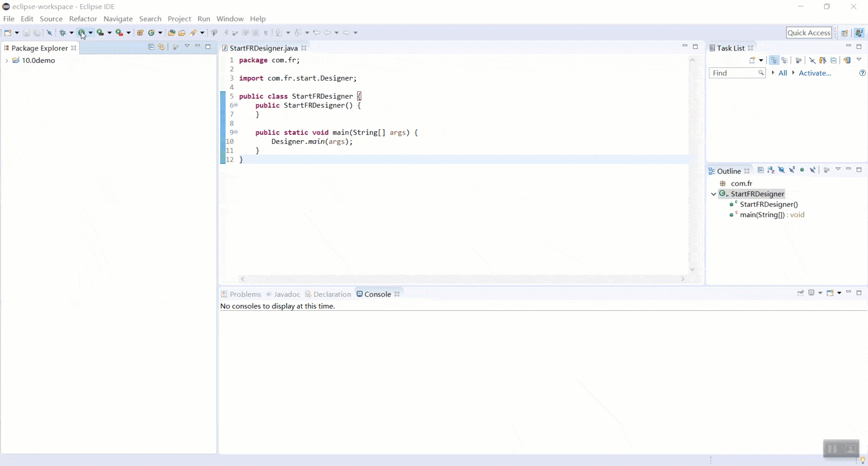868x466 pixels.
Task: Open the Run button dropdown arrow
Action: [91, 33]
